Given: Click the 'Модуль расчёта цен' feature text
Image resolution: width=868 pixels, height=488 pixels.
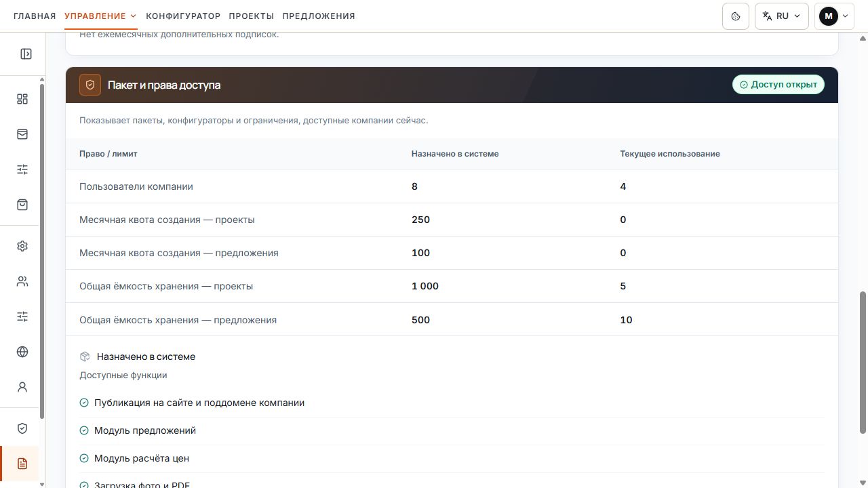Looking at the screenshot, I should (x=142, y=458).
